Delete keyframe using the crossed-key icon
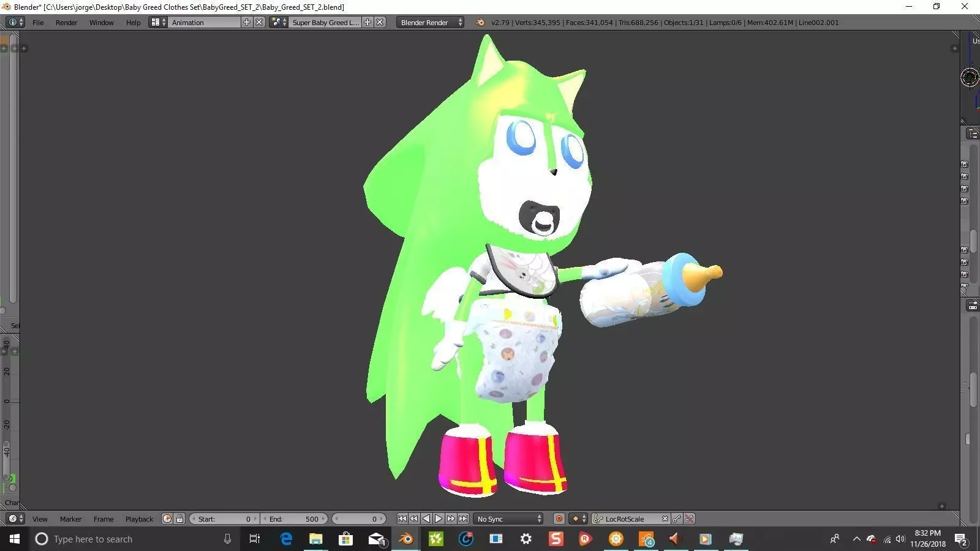This screenshot has height=551, width=980. pyautogui.click(x=689, y=519)
